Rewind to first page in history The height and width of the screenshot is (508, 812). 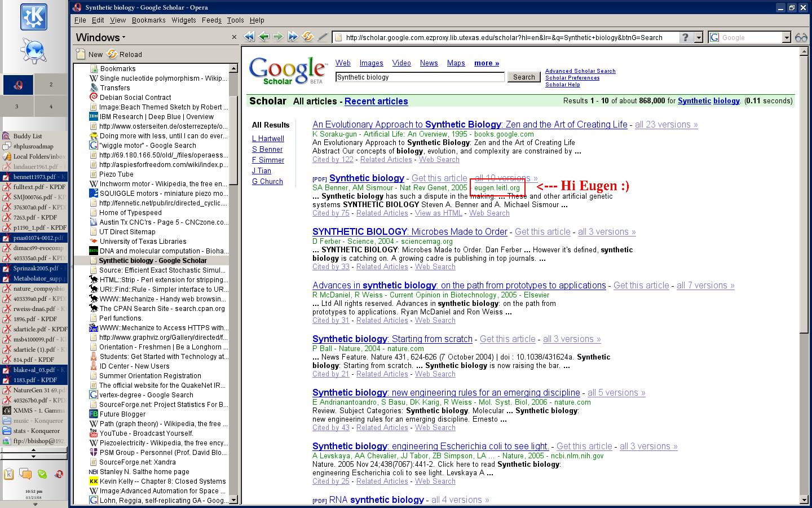point(249,37)
